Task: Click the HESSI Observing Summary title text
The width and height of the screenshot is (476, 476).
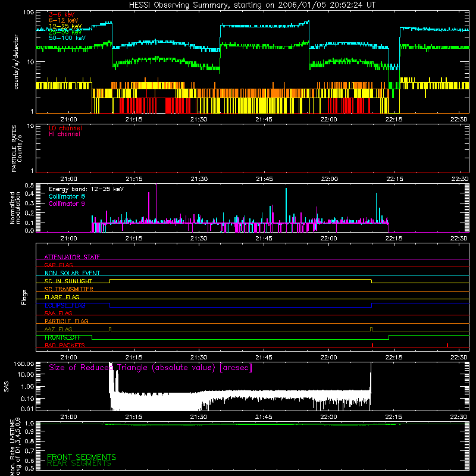Action: pyautogui.click(x=252, y=5)
